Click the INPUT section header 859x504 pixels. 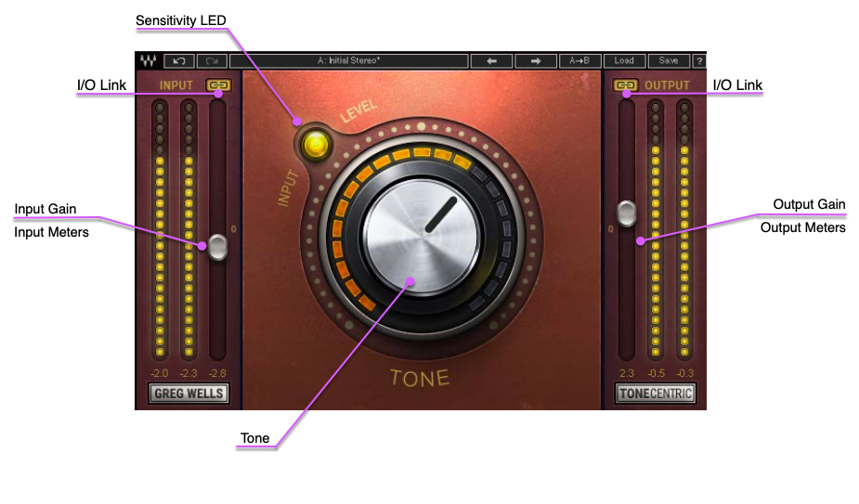[x=176, y=85]
